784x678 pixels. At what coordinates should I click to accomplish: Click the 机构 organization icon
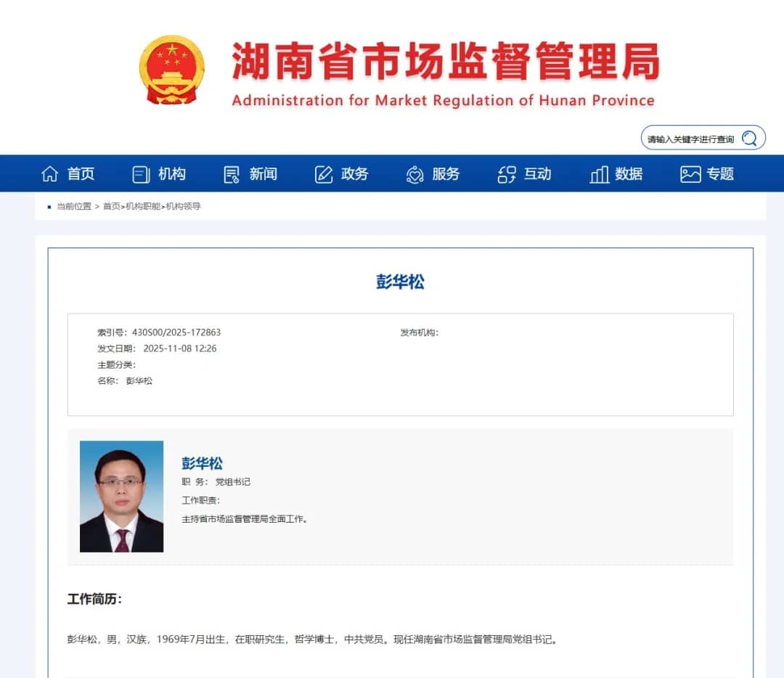pyautogui.click(x=140, y=173)
